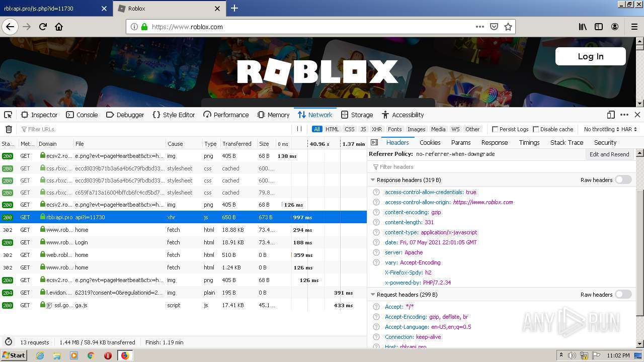Sort requests by the Domain column header
The image size is (644, 362).
point(55,144)
